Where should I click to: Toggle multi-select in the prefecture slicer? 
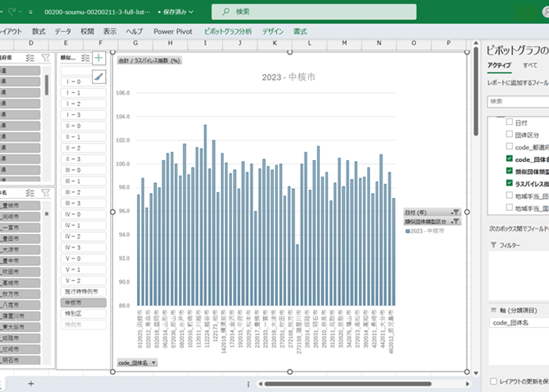tap(30, 58)
